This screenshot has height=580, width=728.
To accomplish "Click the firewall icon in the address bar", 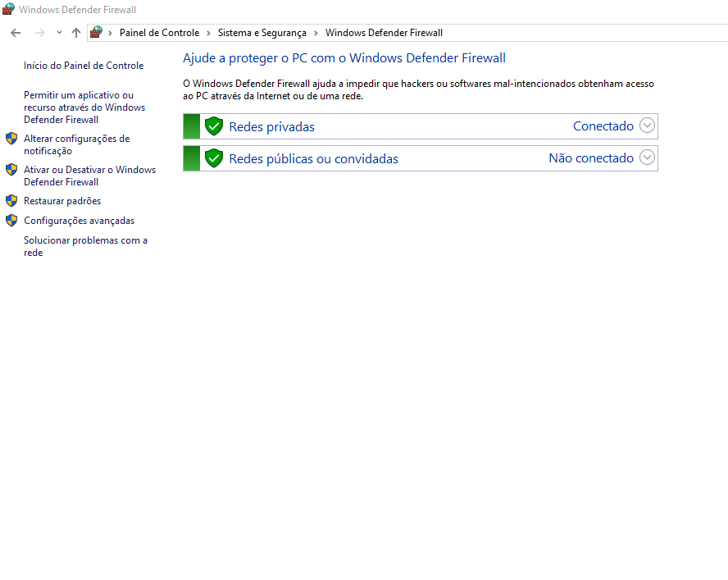I will (97, 33).
